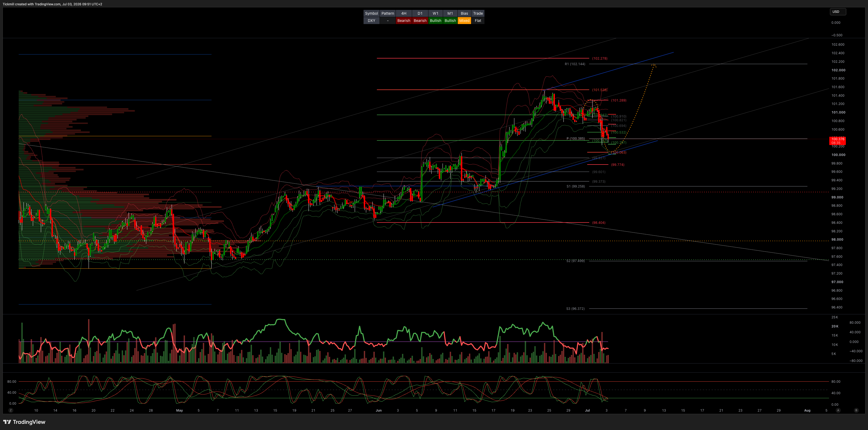Click the red (98.404) level label
Viewport: 868px width, 430px height.
point(599,222)
